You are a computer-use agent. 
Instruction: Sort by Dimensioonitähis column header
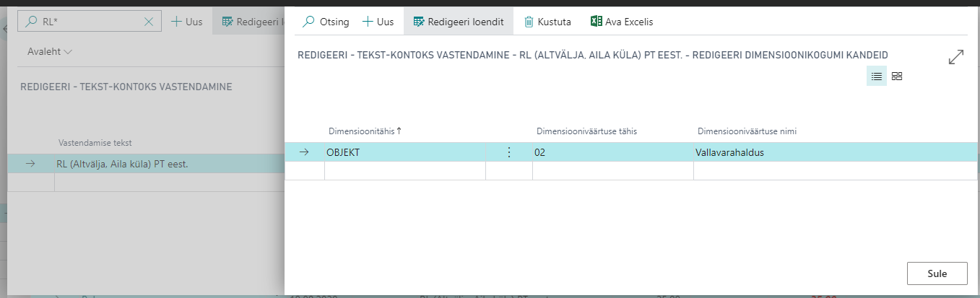click(x=365, y=131)
